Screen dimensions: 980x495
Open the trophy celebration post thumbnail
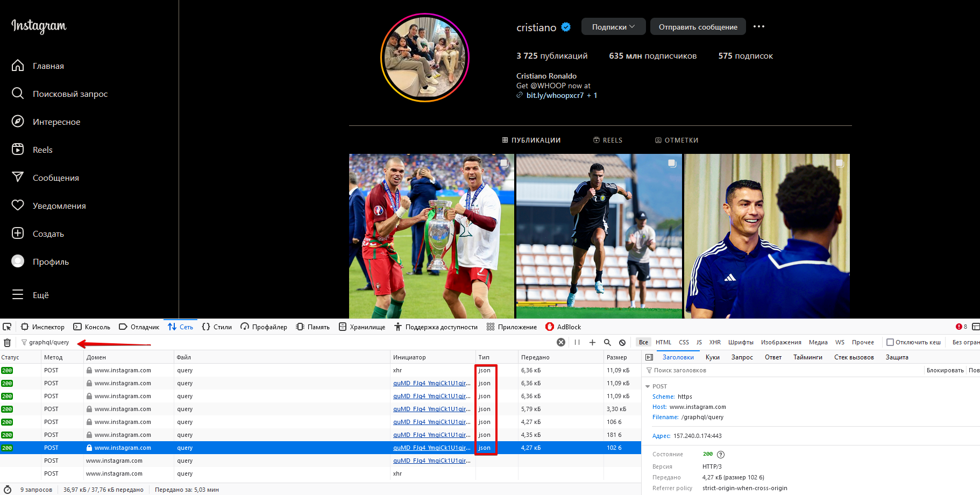coord(431,236)
